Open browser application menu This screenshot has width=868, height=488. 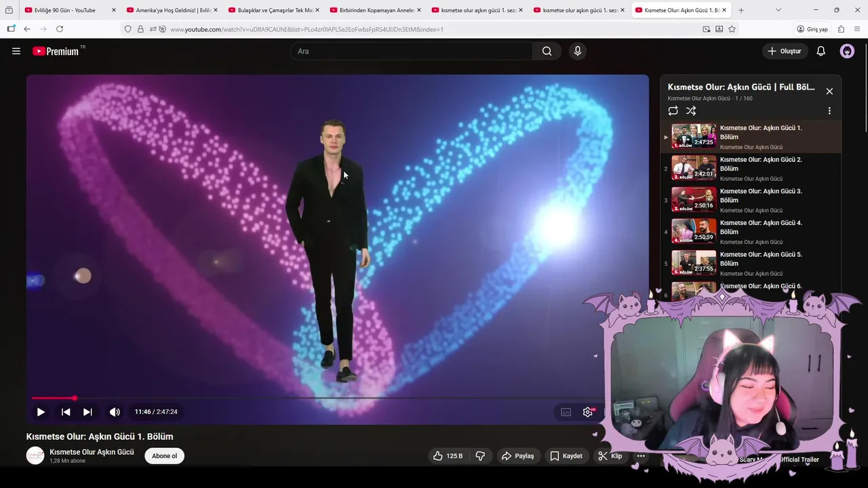click(857, 29)
